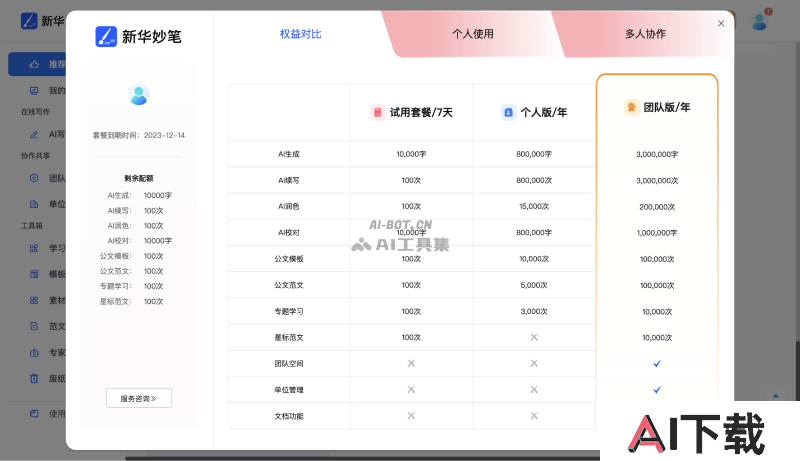This screenshot has height=461, width=800.
Task: Click the 单位 building icon in background sidebar
Action: click(x=34, y=204)
